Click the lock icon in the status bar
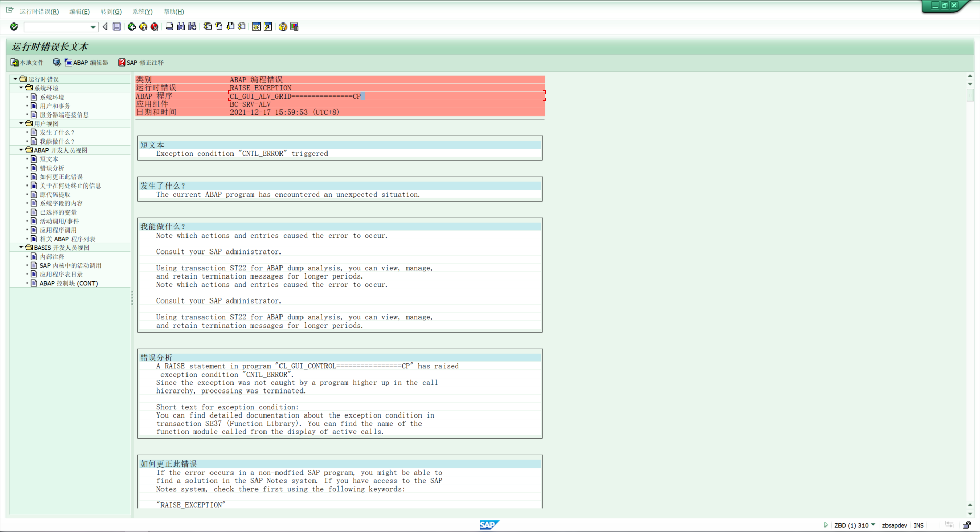Screen dimensions: 980x532 967,525
